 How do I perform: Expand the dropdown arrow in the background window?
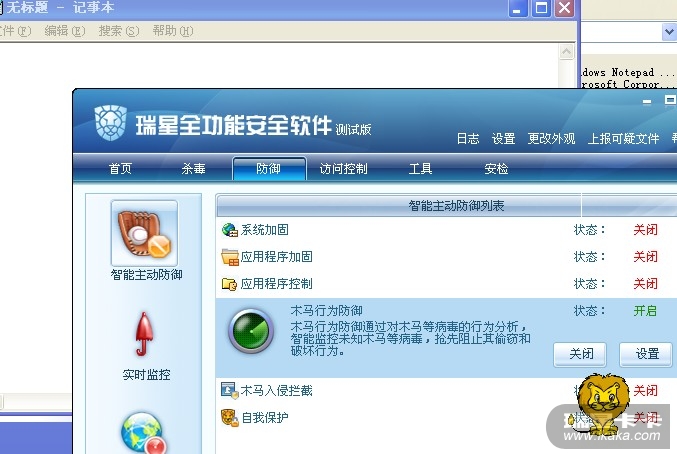[668, 32]
